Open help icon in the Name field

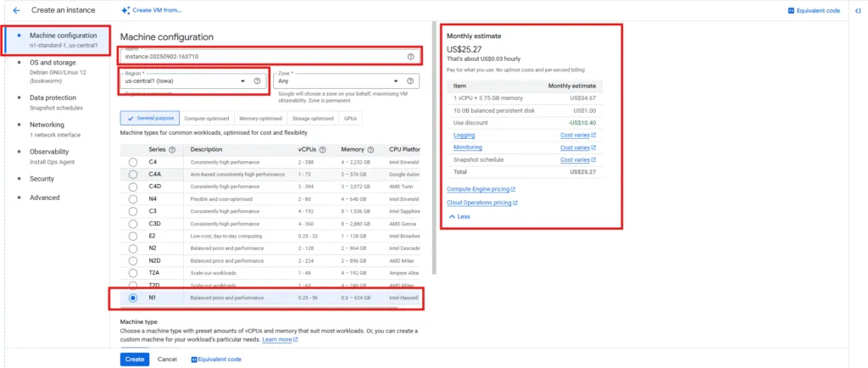click(x=410, y=57)
